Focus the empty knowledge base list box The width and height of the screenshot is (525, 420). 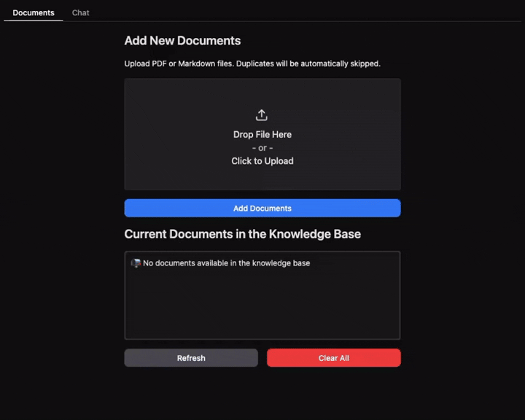coord(262,306)
